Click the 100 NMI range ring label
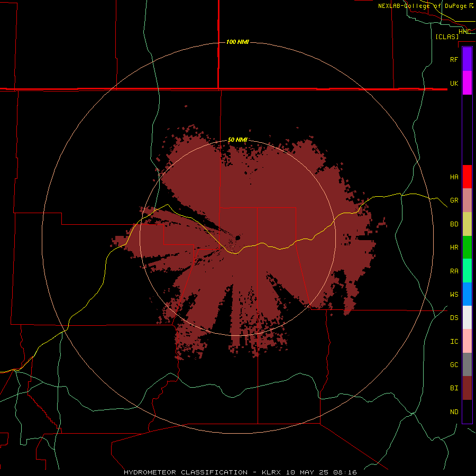 click(x=237, y=42)
